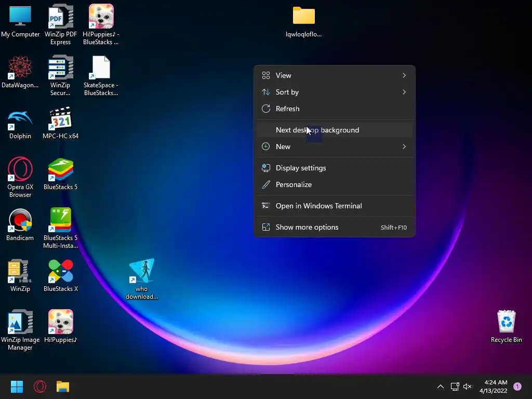Screen dimensions: 532x399
Task: Open Display settings from context menu
Action: click(x=335, y=168)
